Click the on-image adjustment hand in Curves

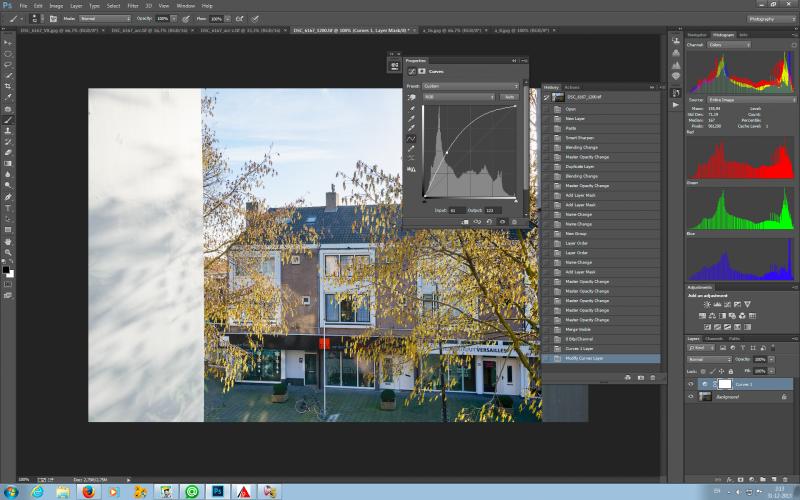tap(411, 97)
